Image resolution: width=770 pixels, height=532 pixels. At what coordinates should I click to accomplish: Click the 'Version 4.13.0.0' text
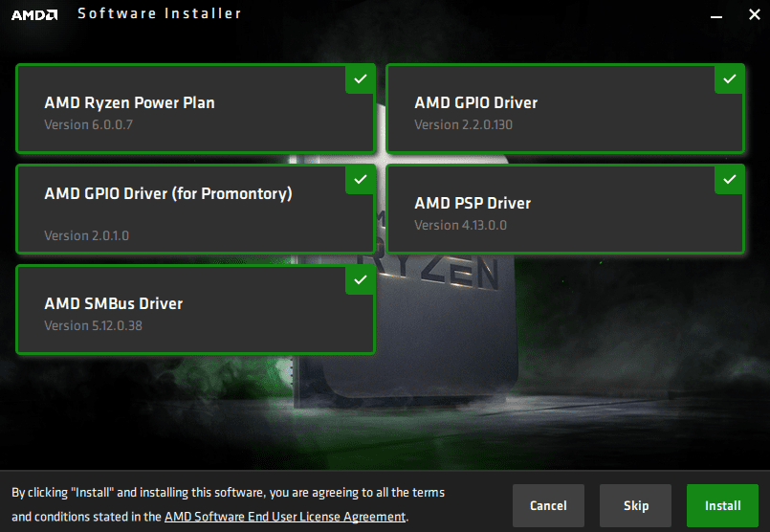460,226
